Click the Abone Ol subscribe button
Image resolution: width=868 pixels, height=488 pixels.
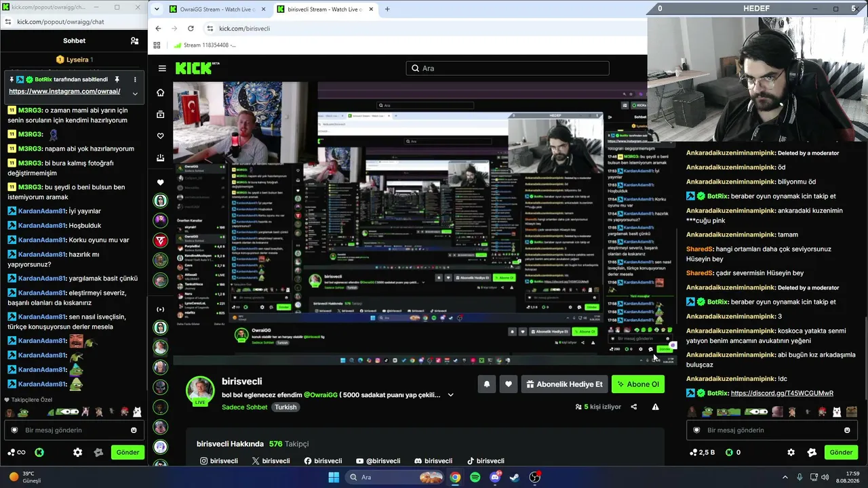pos(637,384)
